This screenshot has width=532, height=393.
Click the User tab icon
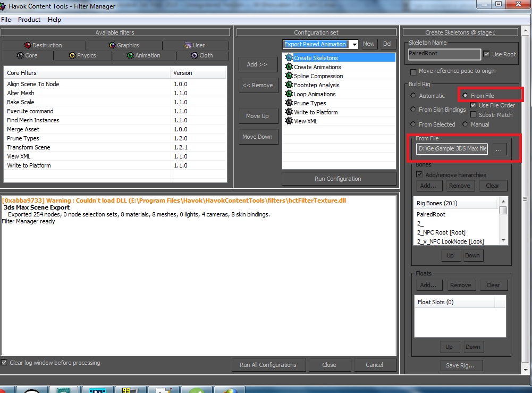[x=188, y=45]
